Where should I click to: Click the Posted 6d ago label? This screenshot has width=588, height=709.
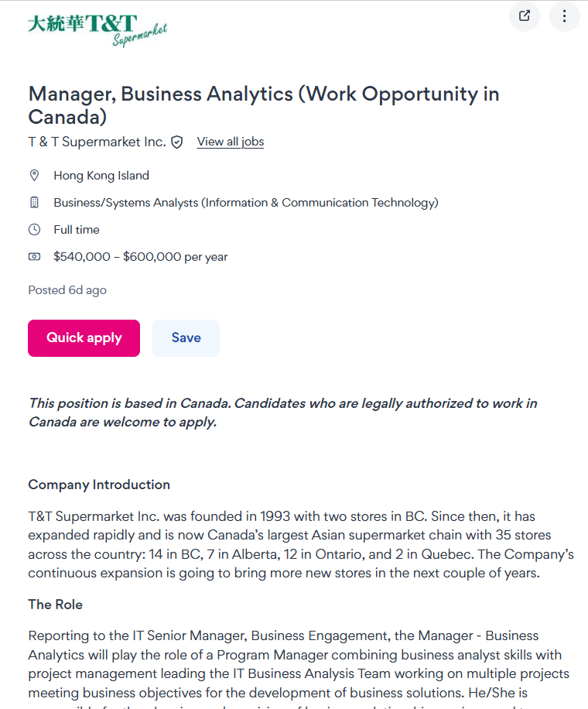[x=67, y=290]
